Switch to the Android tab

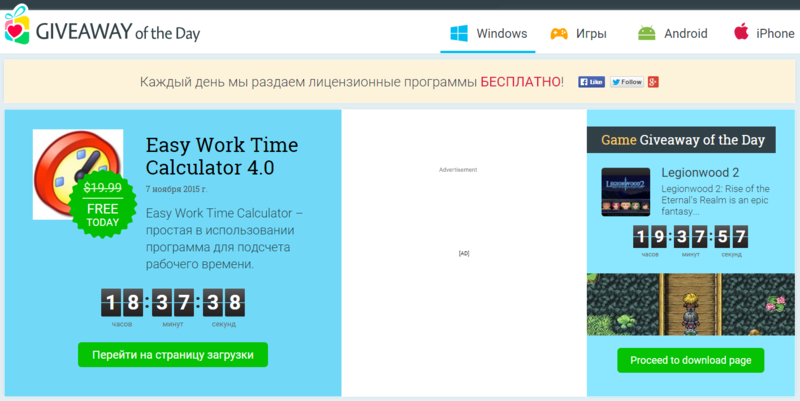click(672, 34)
